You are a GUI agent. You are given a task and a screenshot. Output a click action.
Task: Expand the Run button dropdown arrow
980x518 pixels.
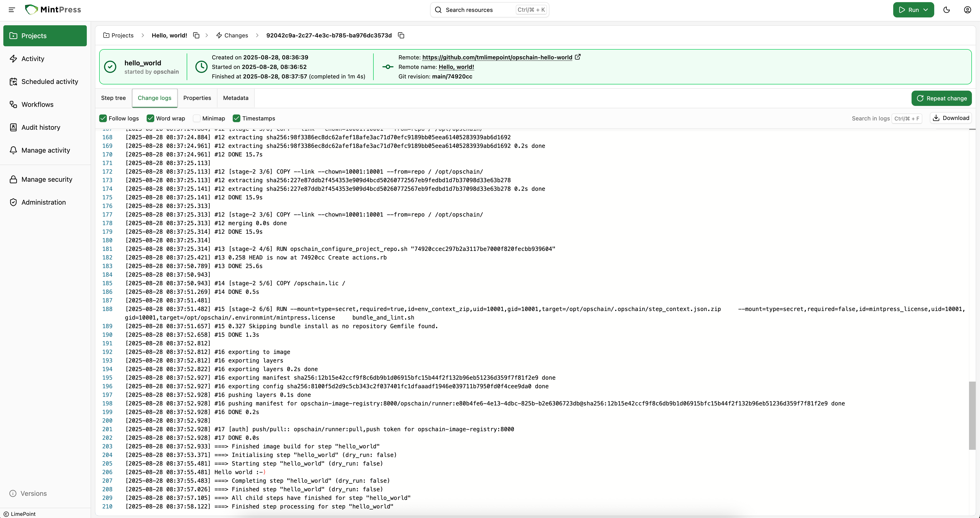pyautogui.click(x=926, y=10)
